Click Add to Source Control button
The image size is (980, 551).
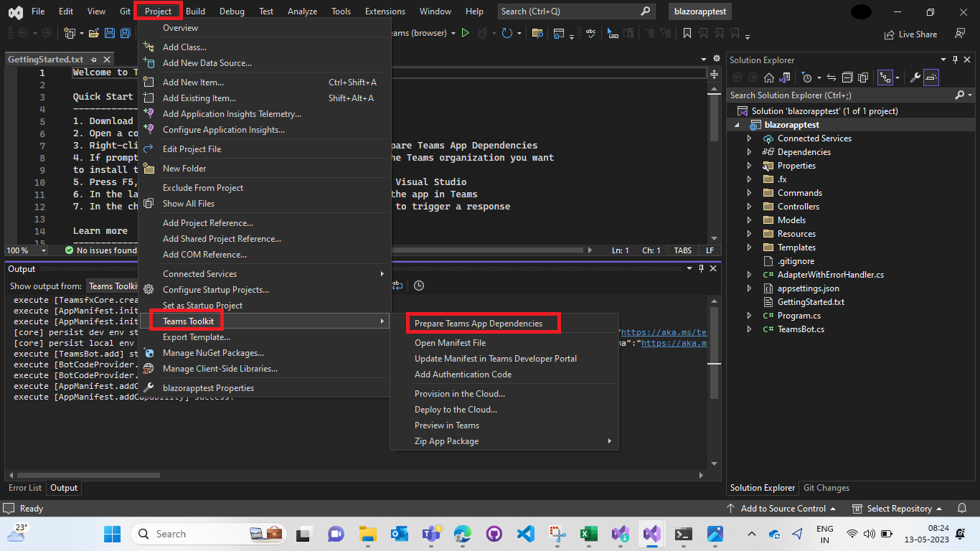(x=781, y=509)
